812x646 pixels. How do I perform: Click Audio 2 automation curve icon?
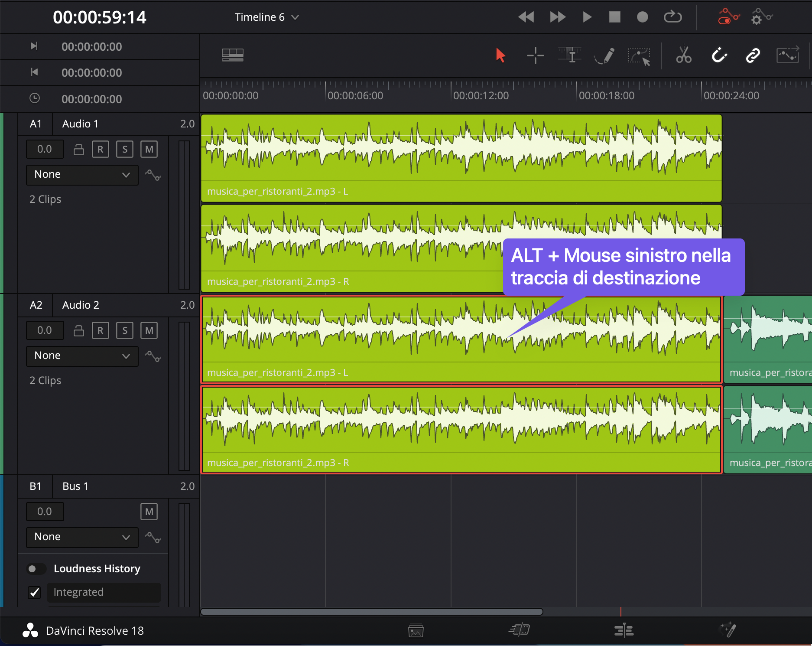pyautogui.click(x=153, y=356)
